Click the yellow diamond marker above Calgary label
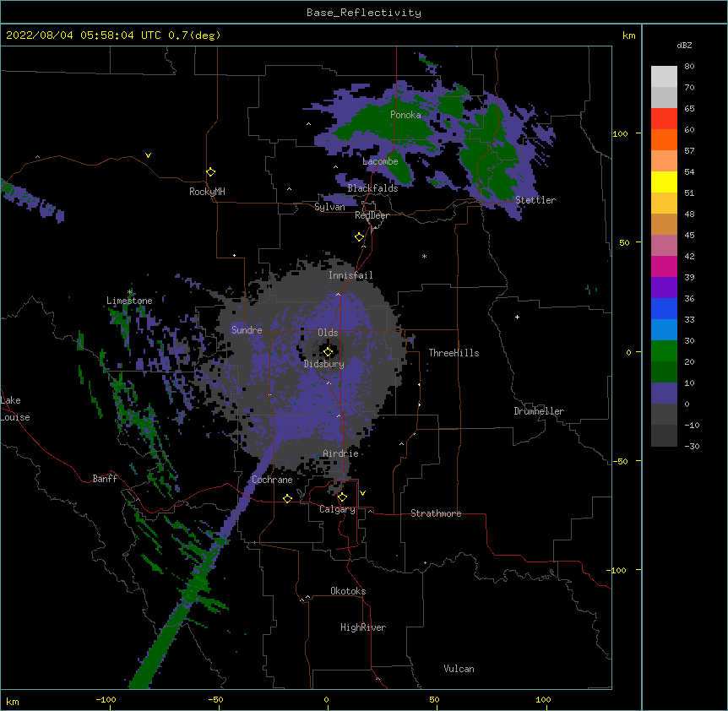Viewport: 728px width, 711px height. [342, 497]
